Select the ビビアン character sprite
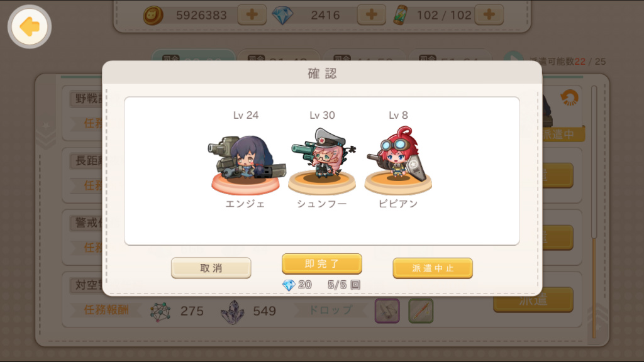 398,160
